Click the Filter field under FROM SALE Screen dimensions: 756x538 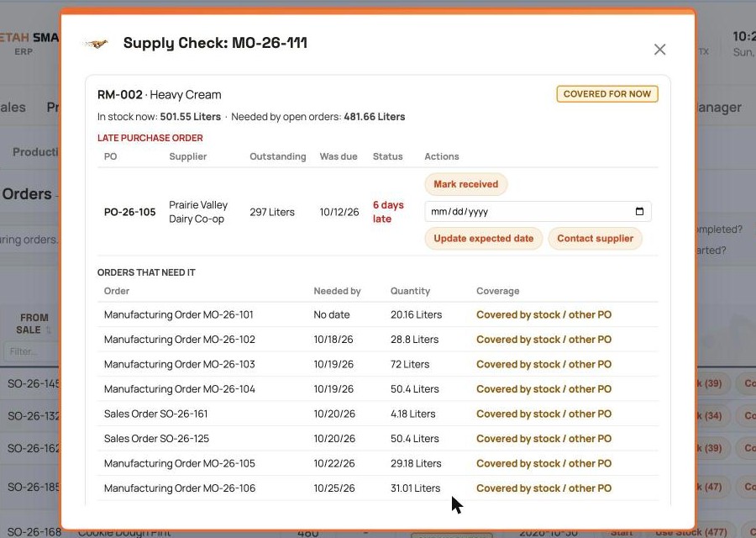click(x=32, y=351)
